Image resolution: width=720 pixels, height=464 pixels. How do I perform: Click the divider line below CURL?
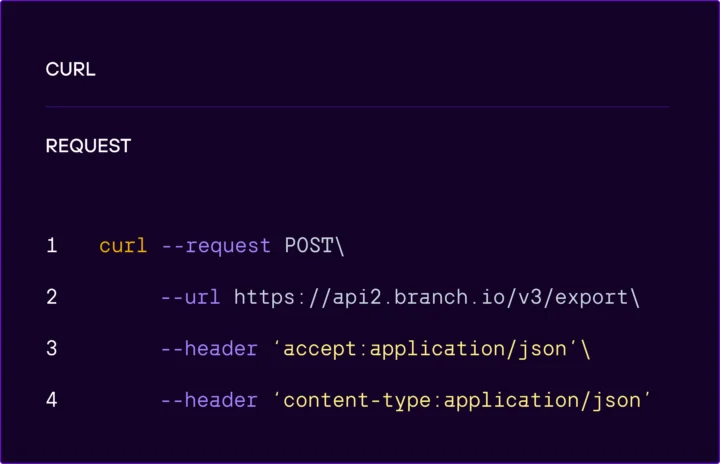point(357,107)
